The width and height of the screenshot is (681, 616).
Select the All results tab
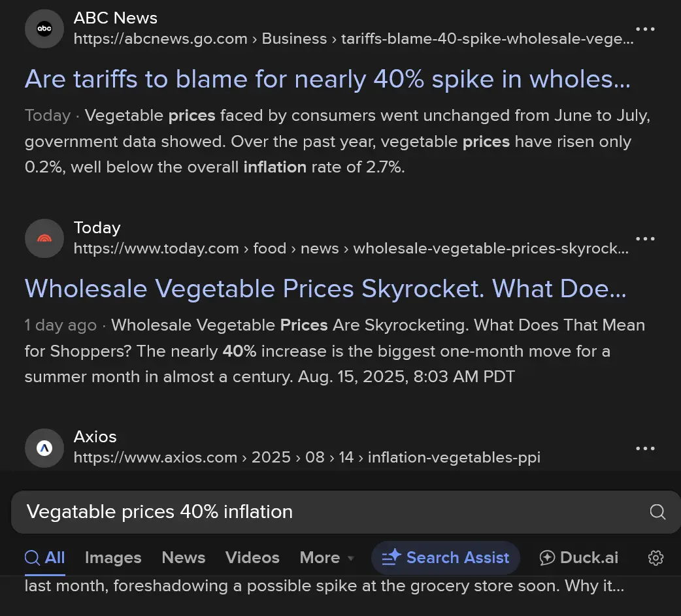pos(45,558)
